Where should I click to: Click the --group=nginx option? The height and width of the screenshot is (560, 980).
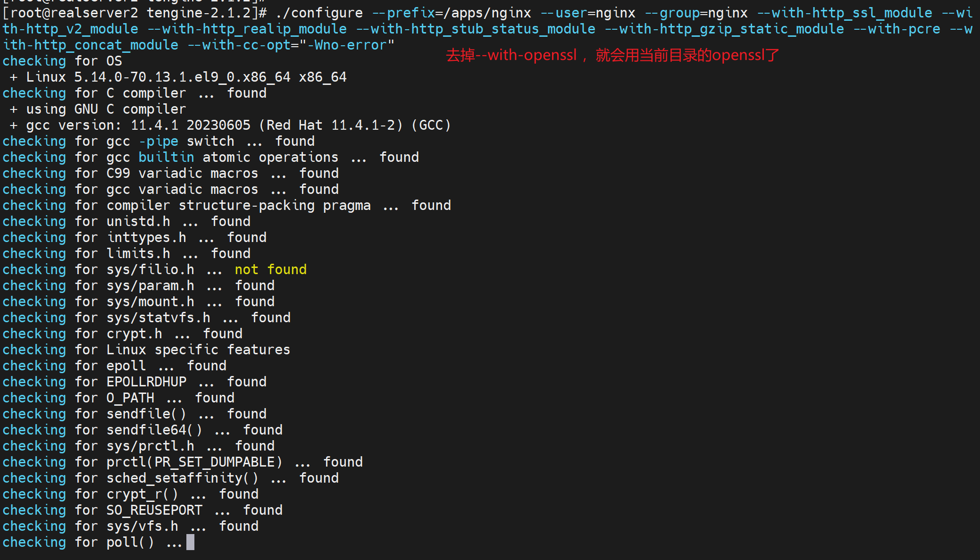(695, 13)
